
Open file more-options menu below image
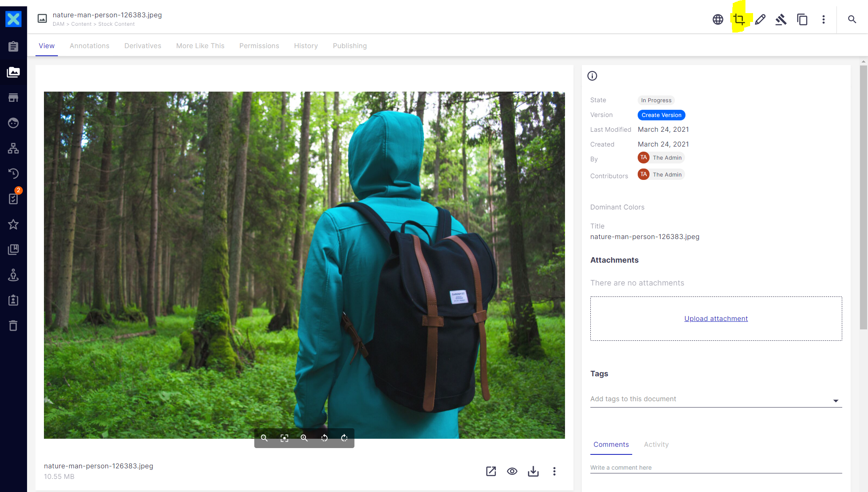coord(554,471)
